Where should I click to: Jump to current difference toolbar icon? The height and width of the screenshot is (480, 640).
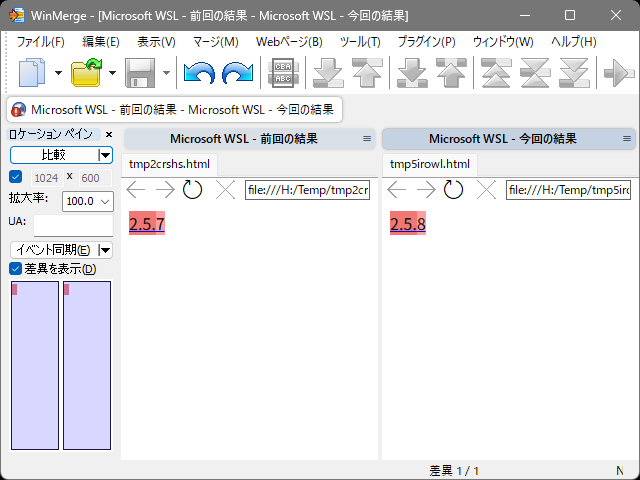click(535, 73)
